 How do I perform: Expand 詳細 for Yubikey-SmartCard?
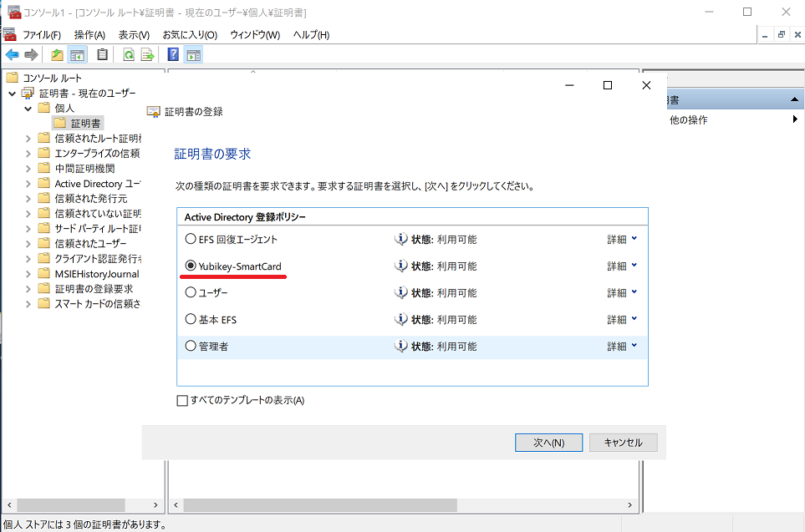tap(621, 266)
